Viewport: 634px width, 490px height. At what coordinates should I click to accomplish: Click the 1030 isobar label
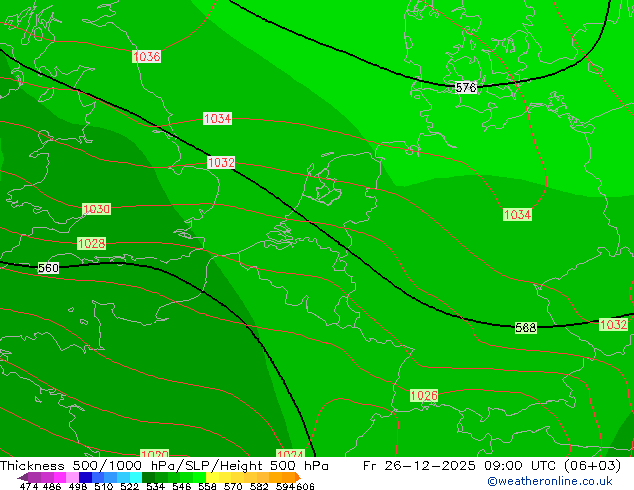(96, 209)
